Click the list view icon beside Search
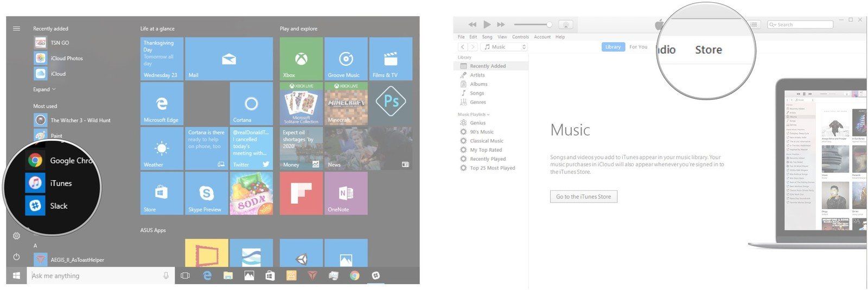 755,24
